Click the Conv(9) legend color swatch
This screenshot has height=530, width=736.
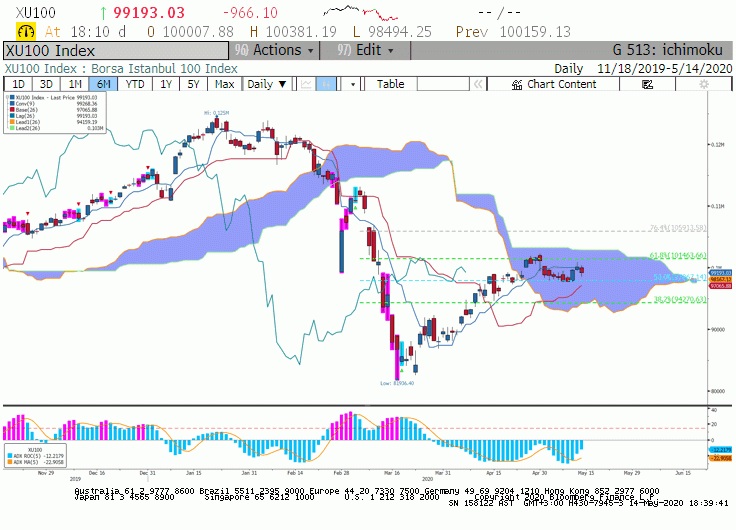click(12, 104)
